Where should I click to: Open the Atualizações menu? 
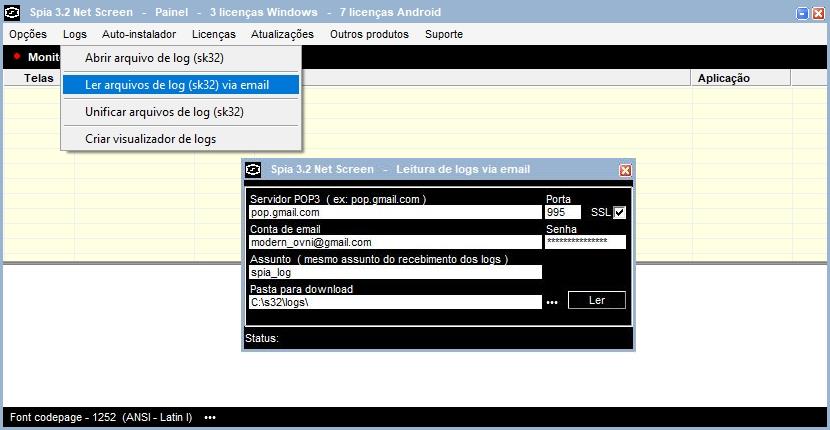coord(282,34)
